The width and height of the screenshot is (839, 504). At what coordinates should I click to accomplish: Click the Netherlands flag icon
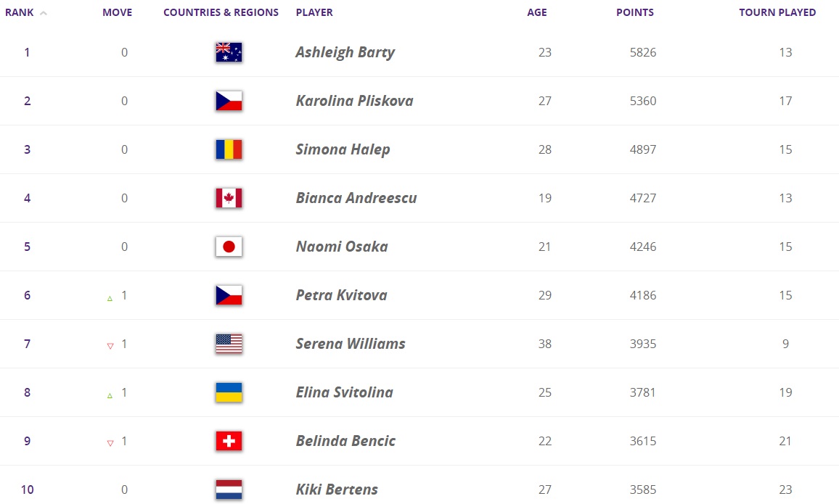(x=229, y=489)
